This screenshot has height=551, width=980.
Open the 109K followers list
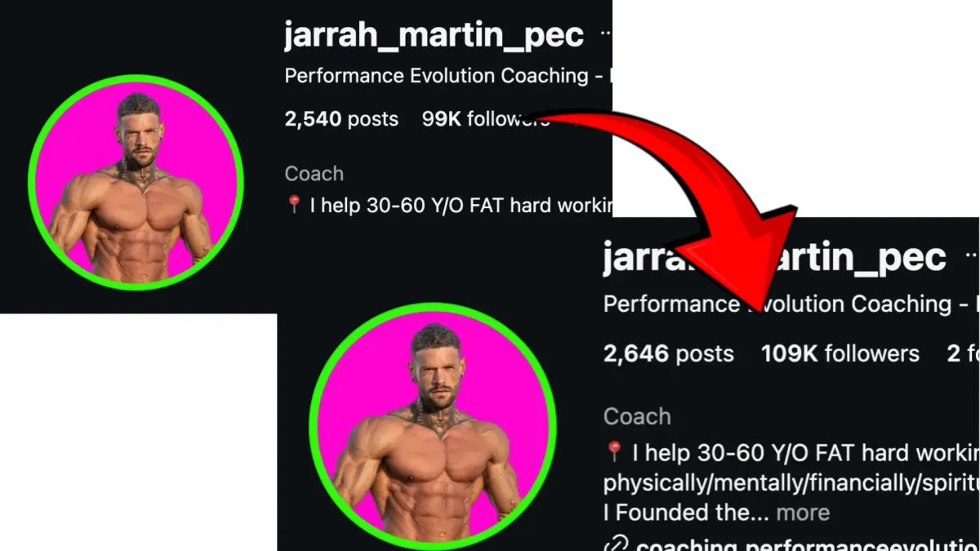click(840, 353)
